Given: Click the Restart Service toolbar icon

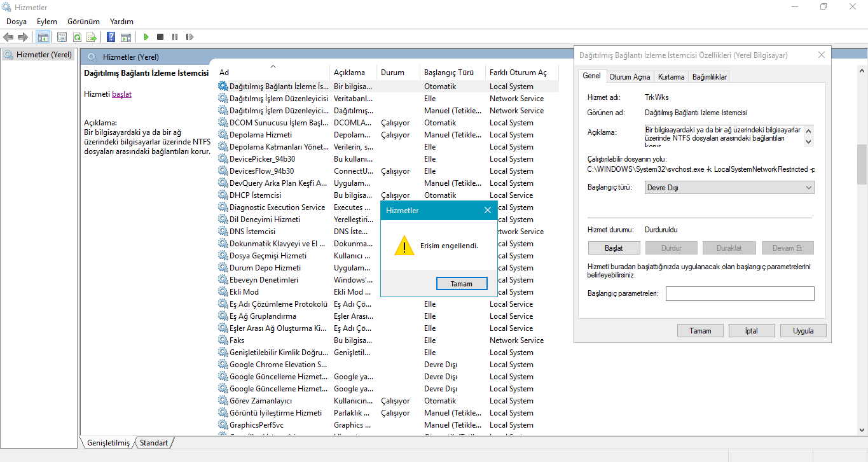Looking at the screenshot, I should [x=189, y=38].
